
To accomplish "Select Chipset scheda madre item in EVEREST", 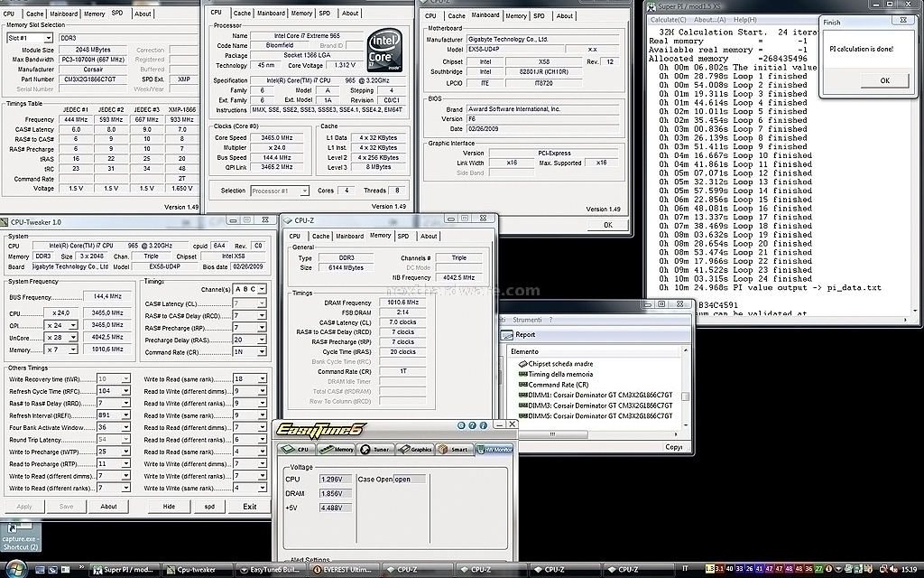I will [x=555, y=364].
